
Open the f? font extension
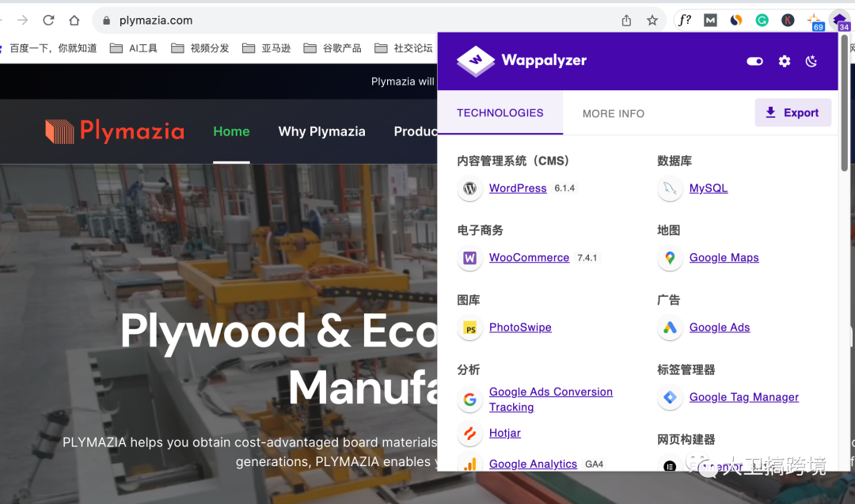684,20
